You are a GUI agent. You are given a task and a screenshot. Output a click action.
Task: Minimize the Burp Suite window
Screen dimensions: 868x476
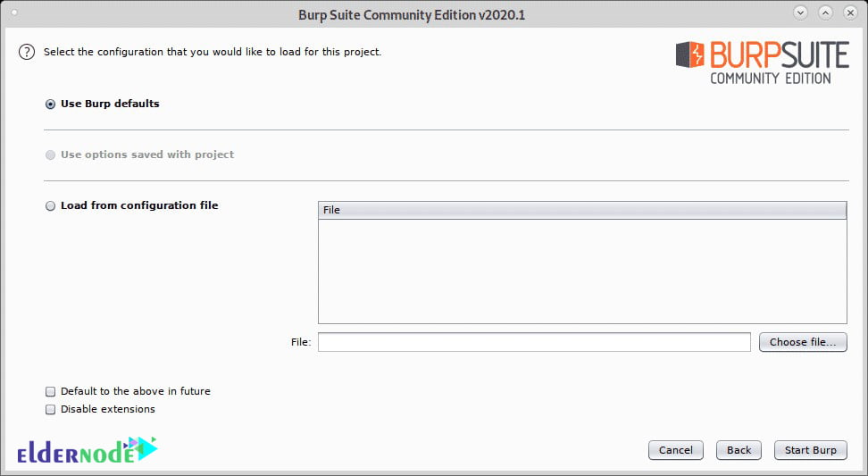coord(800,13)
